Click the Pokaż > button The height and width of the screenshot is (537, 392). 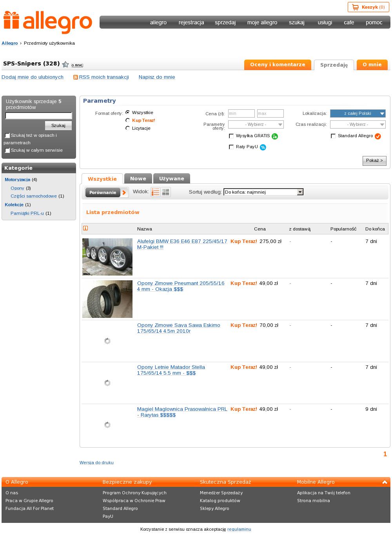click(374, 161)
